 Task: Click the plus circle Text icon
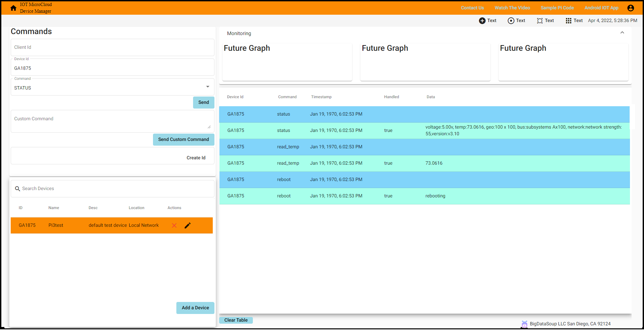[x=482, y=21]
